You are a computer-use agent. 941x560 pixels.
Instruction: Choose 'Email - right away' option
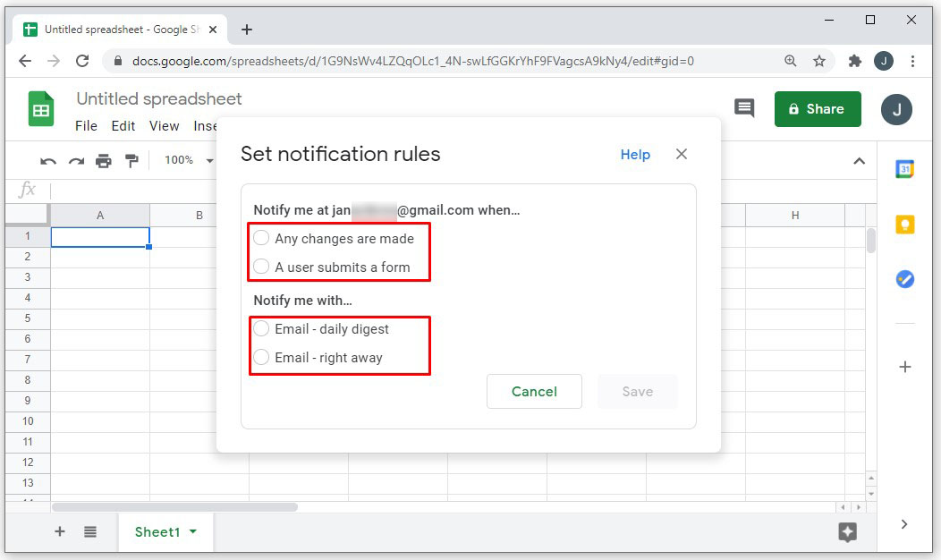click(261, 357)
